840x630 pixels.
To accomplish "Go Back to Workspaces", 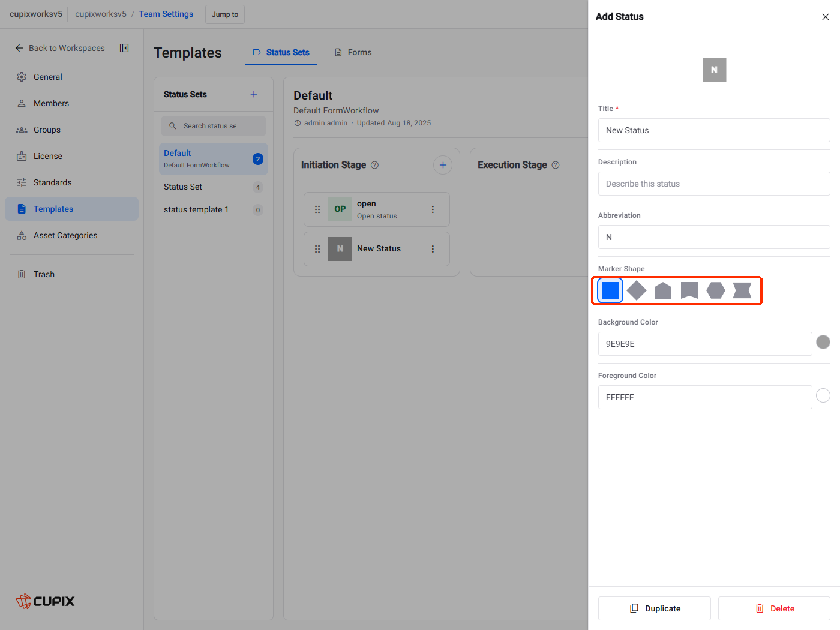I will click(x=59, y=48).
